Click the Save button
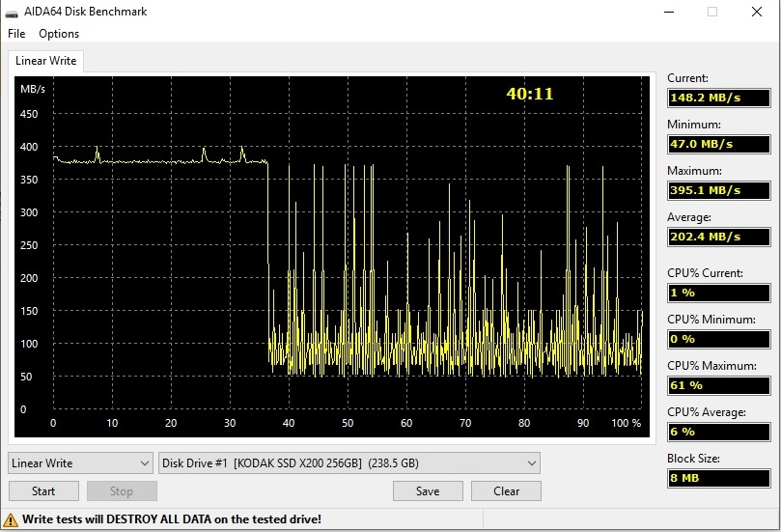This screenshot has width=781, height=532. pyautogui.click(x=428, y=490)
